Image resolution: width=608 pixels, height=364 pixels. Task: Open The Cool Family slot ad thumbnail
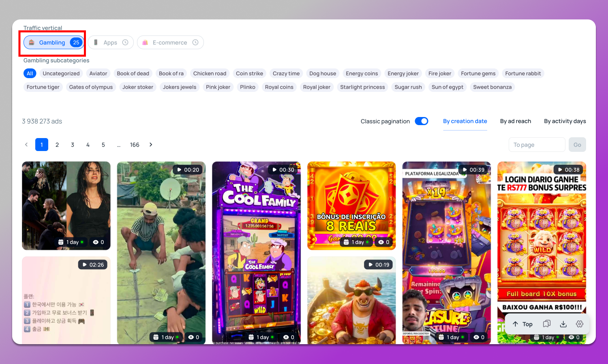pos(256,251)
